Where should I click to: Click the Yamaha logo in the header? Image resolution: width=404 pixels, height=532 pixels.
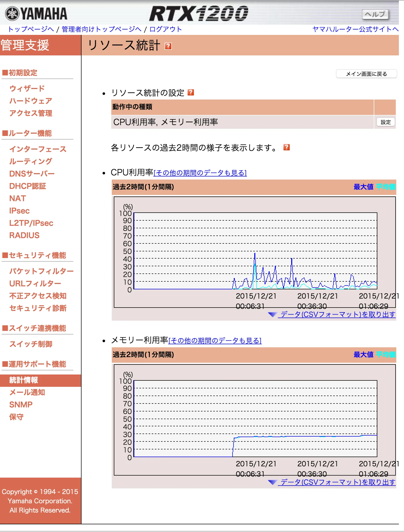[36, 14]
